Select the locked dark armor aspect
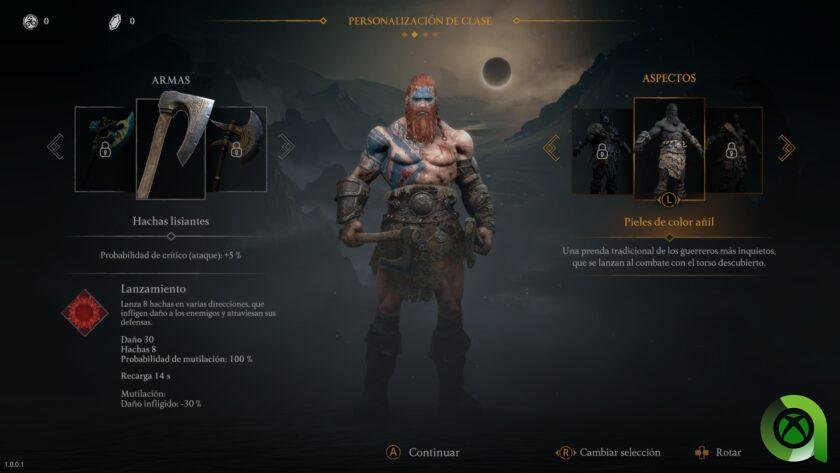Viewport: 840px width, 473px height. [603, 151]
